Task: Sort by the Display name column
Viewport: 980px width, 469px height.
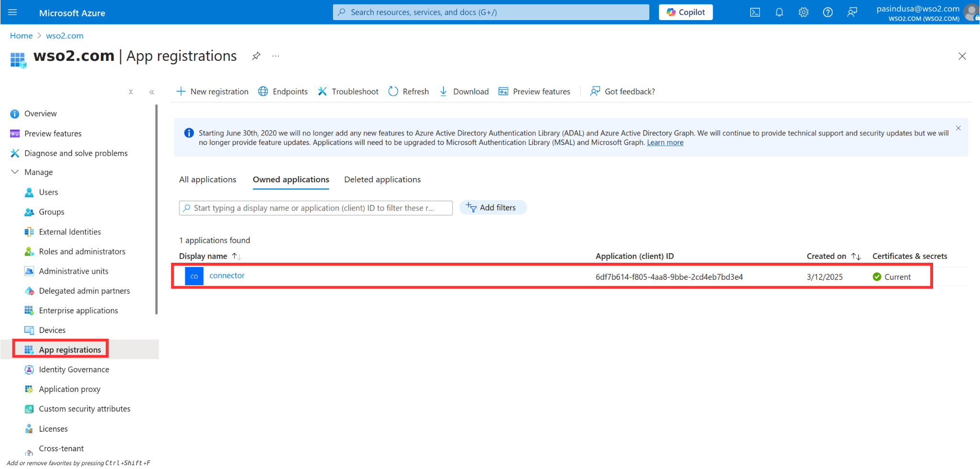Action: tap(210, 256)
